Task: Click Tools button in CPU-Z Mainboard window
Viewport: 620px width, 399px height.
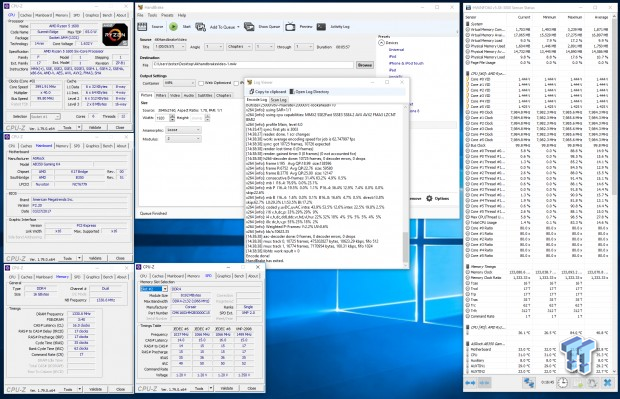Action: point(68,258)
